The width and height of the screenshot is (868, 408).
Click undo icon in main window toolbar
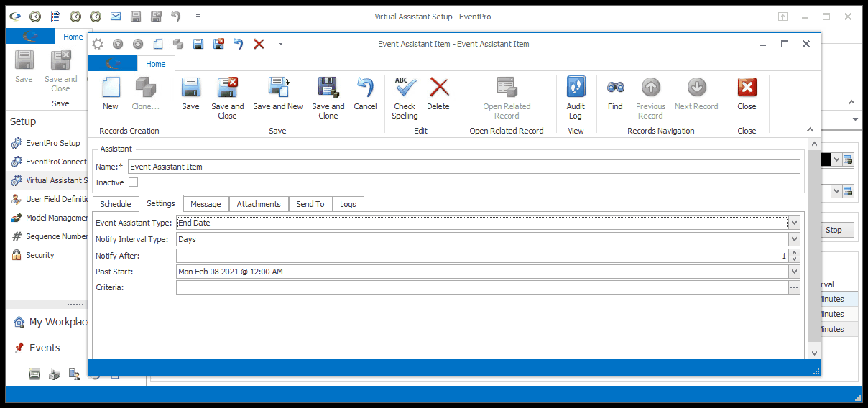(175, 16)
